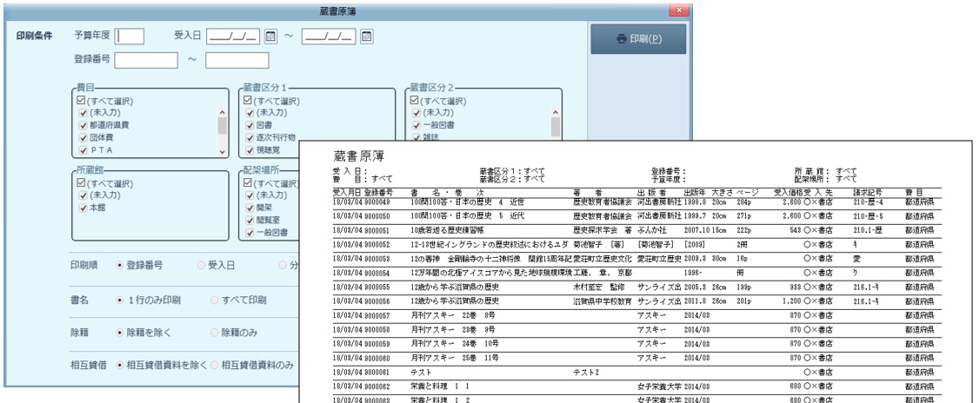Click report row 月刊アスキー 22巻 8号
The width and height of the screenshot is (980, 403).
tap(637, 316)
